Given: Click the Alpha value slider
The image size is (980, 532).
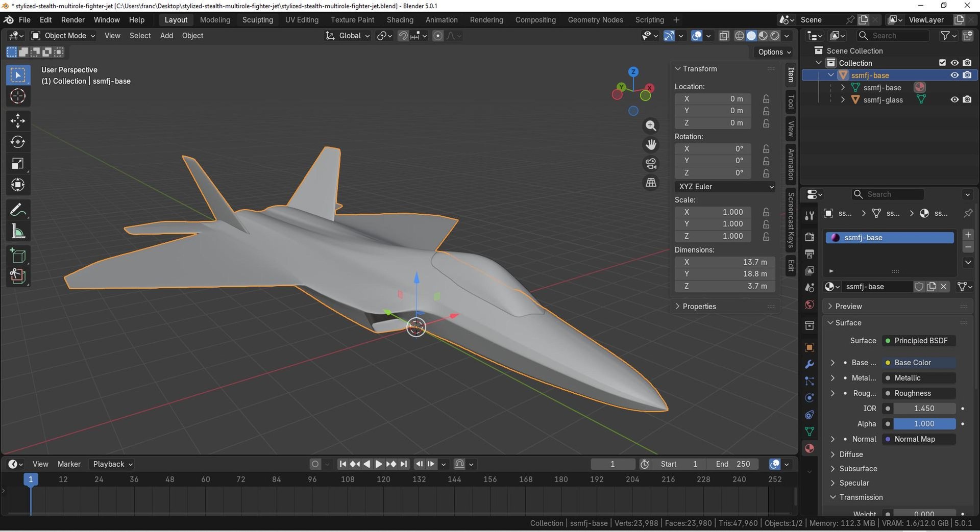Looking at the screenshot, I should 924,424.
